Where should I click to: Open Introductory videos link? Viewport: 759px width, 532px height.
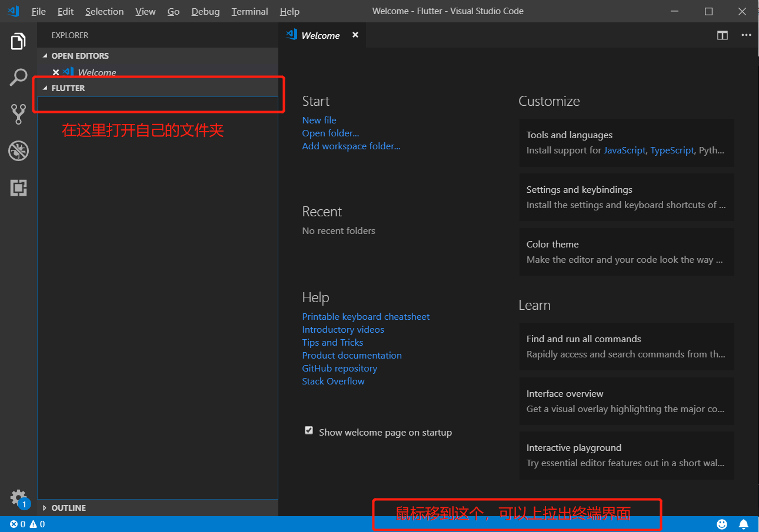click(x=343, y=329)
